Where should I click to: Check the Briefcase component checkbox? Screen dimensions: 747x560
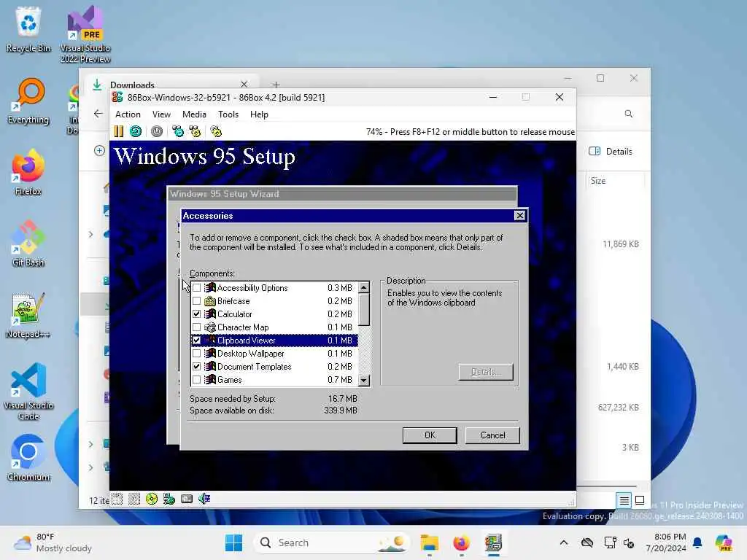click(x=197, y=301)
